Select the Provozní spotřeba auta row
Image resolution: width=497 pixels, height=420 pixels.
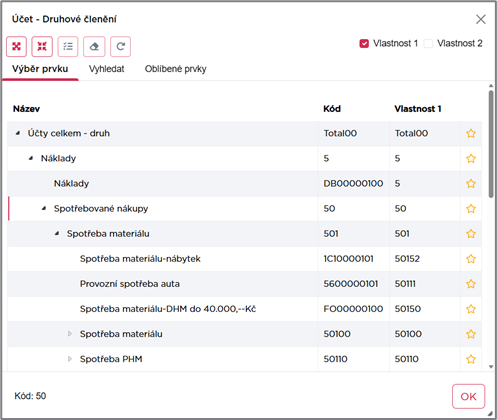point(244,284)
